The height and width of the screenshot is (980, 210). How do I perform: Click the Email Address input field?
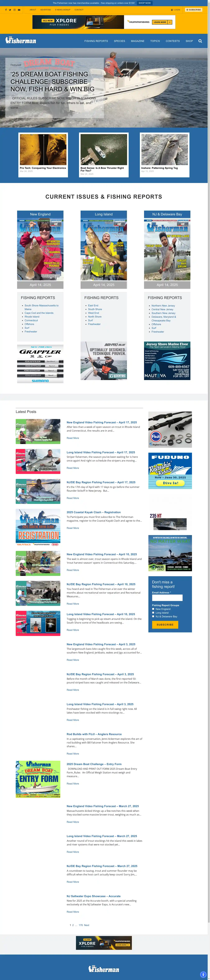[167, 598]
